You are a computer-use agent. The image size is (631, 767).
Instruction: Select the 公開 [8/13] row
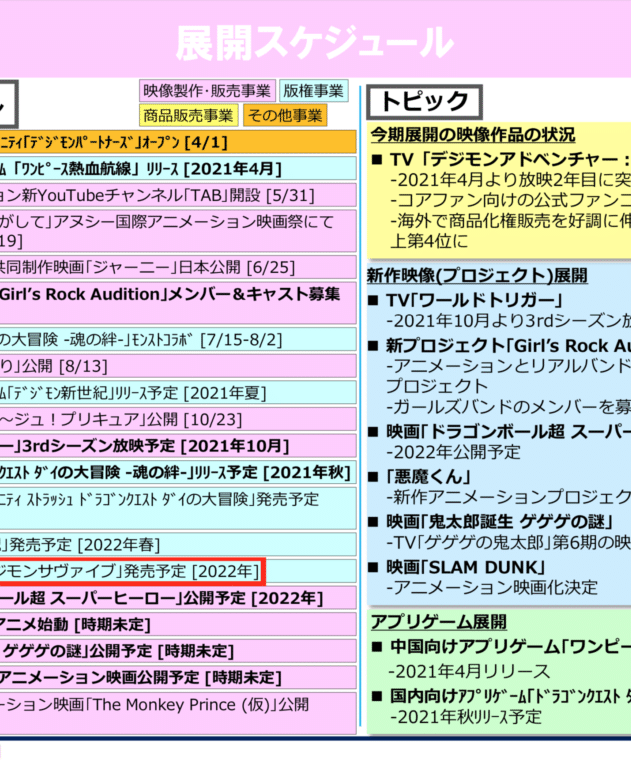point(178,366)
